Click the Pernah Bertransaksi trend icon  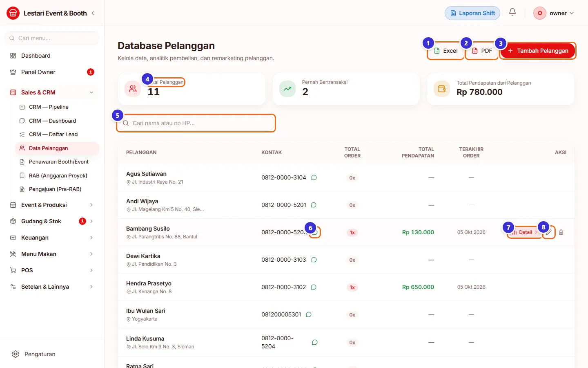click(x=287, y=89)
